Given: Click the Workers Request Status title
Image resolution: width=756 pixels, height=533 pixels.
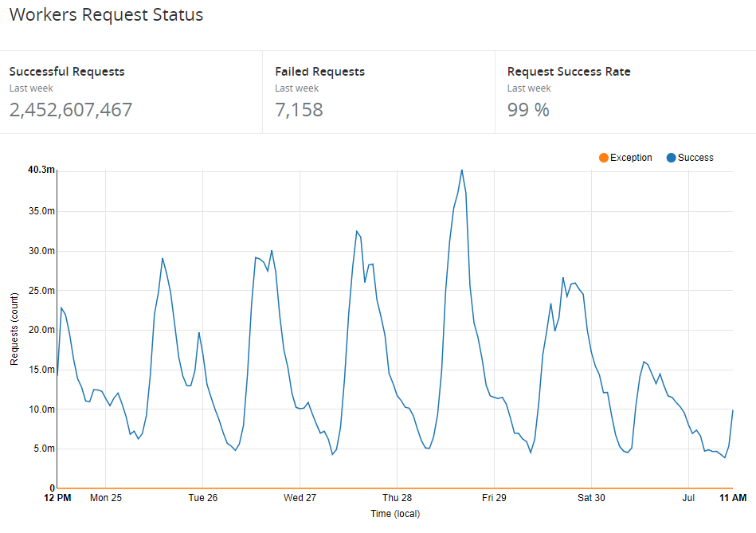Looking at the screenshot, I should tap(106, 15).
